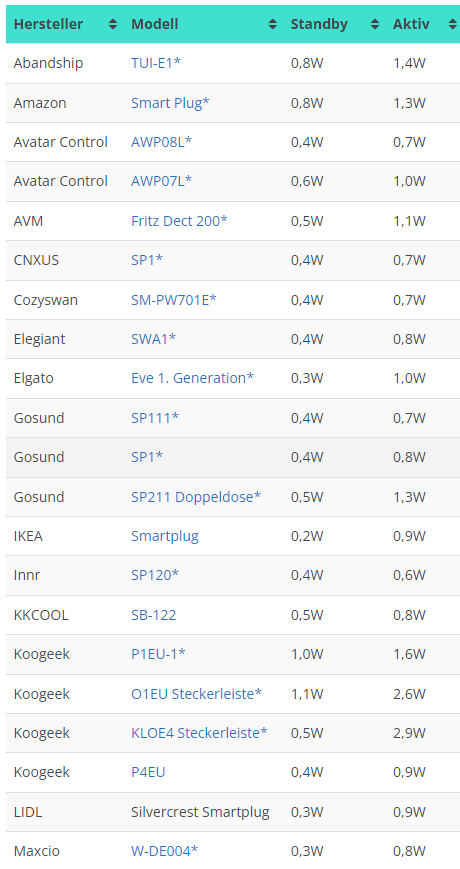Screen dimensions: 460x869
Task: Click the sort arrows beside Standby
Action: click(375, 24)
